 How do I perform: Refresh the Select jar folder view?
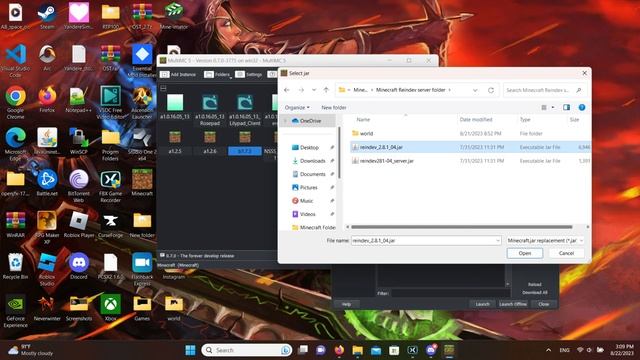point(491,90)
